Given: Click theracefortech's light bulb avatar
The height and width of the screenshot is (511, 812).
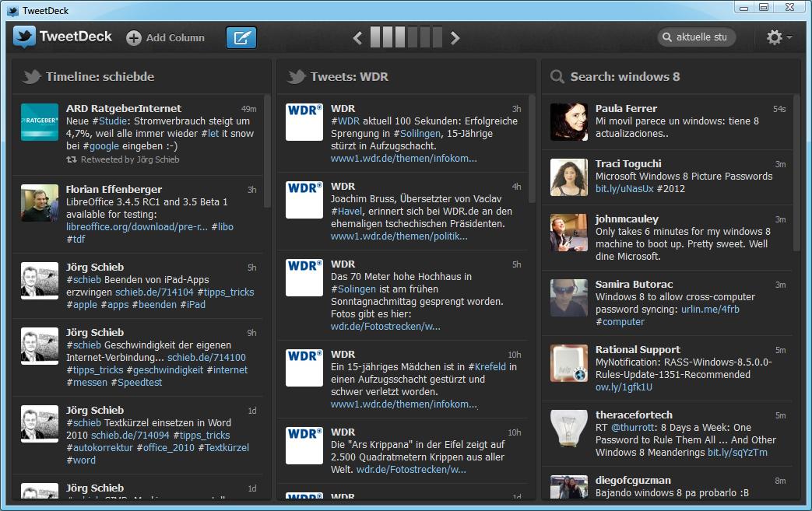Looking at the screenshot, I should click(569, 429).
